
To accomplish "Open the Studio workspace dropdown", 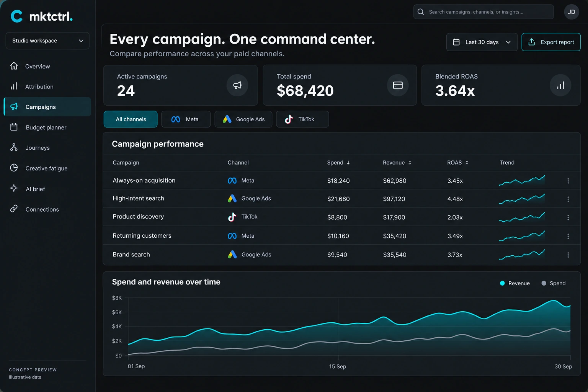I will tap(47, 41).
